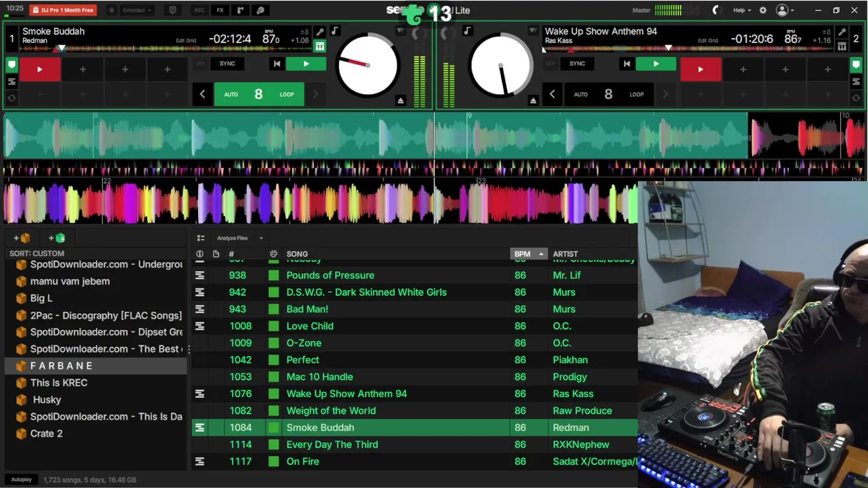Screen dimensions: 868x488
Task: Play deck 1 with green play button
Action: [306, 64]
